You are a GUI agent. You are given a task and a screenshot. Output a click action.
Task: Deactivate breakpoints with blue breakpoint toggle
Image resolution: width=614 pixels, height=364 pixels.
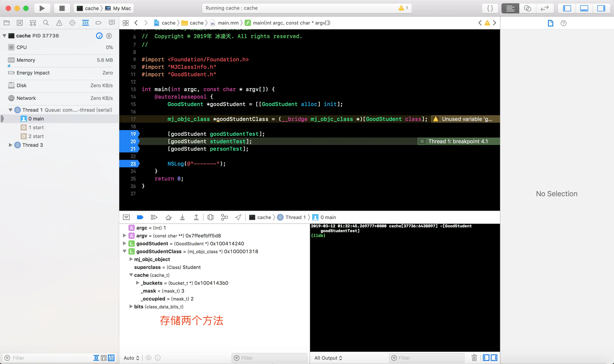click(140, 217)
